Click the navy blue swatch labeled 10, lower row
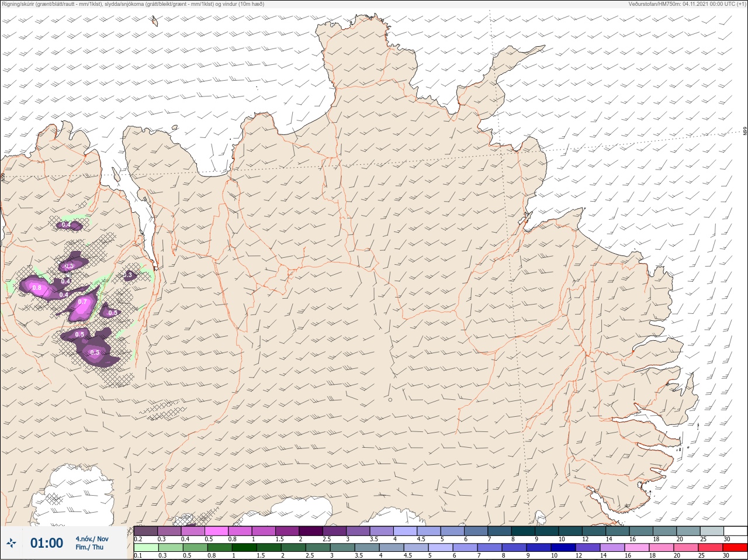748x560 pixels. coord(563,548)
